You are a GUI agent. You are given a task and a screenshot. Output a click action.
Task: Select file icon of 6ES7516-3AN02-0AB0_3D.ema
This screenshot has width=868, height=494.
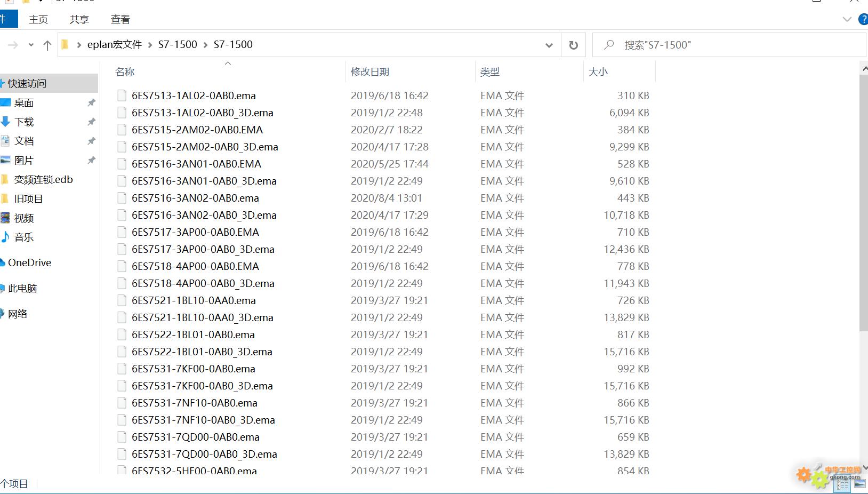pos(122,215)
